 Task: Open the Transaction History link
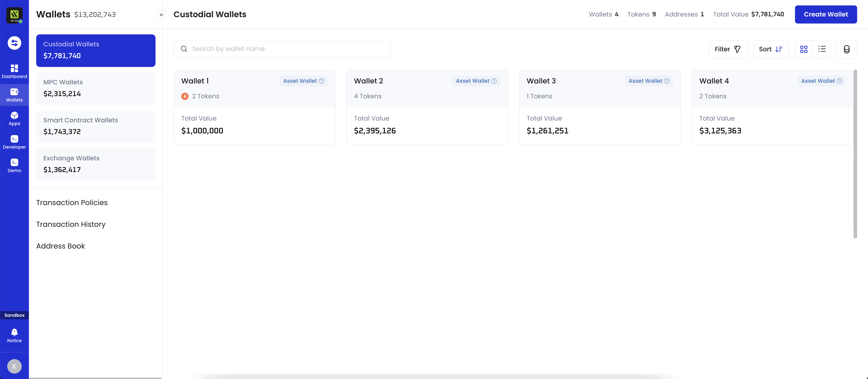(71, 224)
